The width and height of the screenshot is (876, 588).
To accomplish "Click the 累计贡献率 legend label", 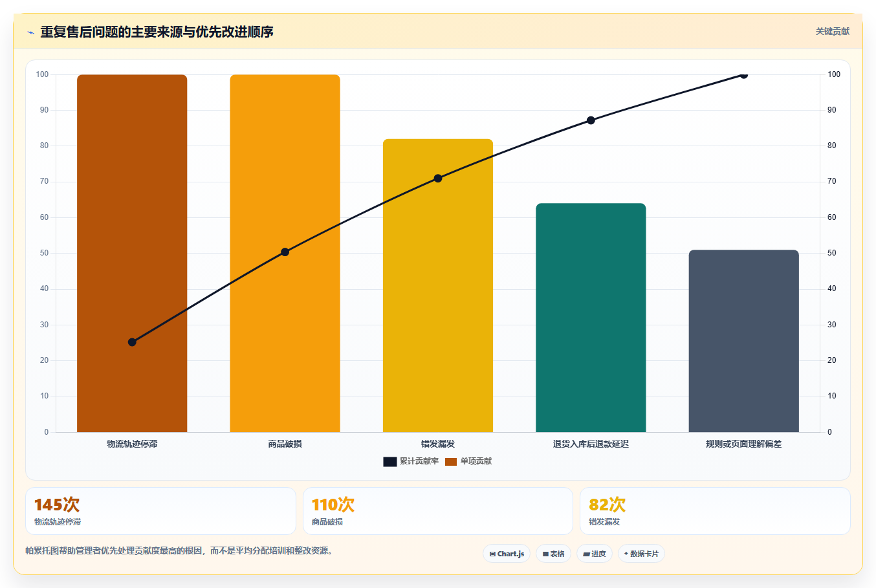I will click(419, 461).
